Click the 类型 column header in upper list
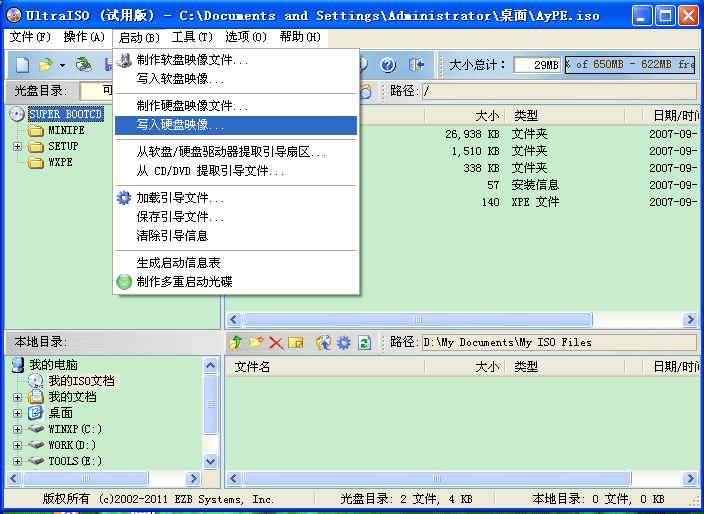 tap(564, 116)
